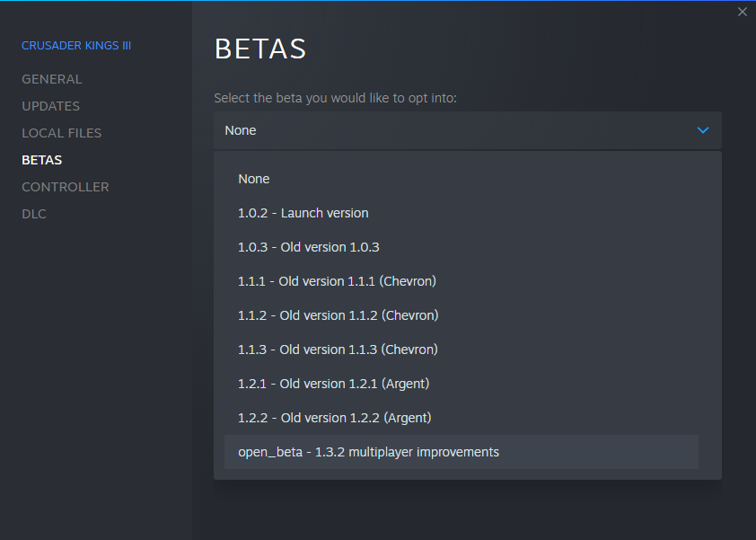Open the UPDATES section
Screen dimensions: 756x540
pyautogui.click(x=50, y=105)
